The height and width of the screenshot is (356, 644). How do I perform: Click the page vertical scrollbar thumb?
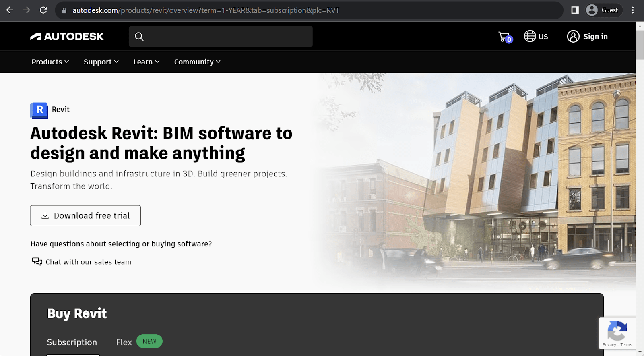pyautogui.click(x=640, y=44)
